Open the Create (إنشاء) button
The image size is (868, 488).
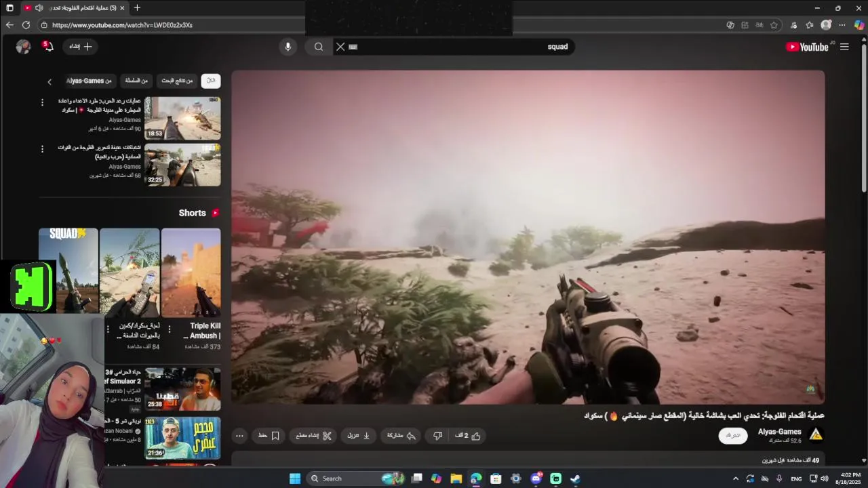click(80, 46)
